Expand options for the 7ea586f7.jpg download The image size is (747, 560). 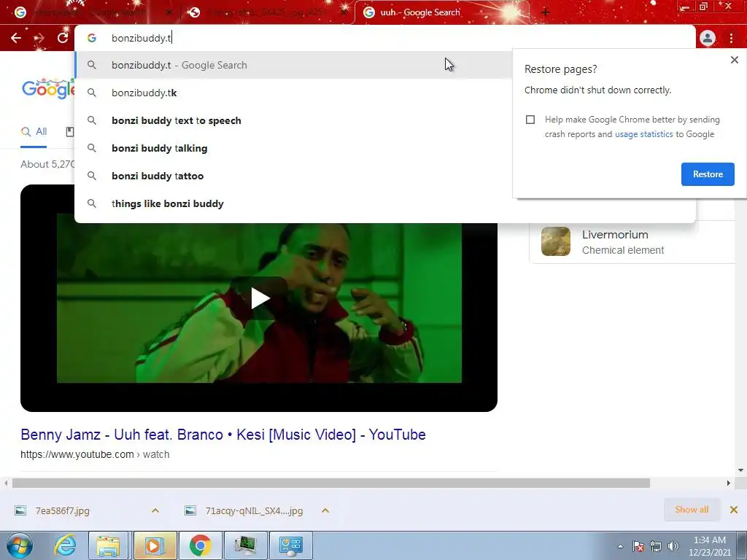point(155,510)
